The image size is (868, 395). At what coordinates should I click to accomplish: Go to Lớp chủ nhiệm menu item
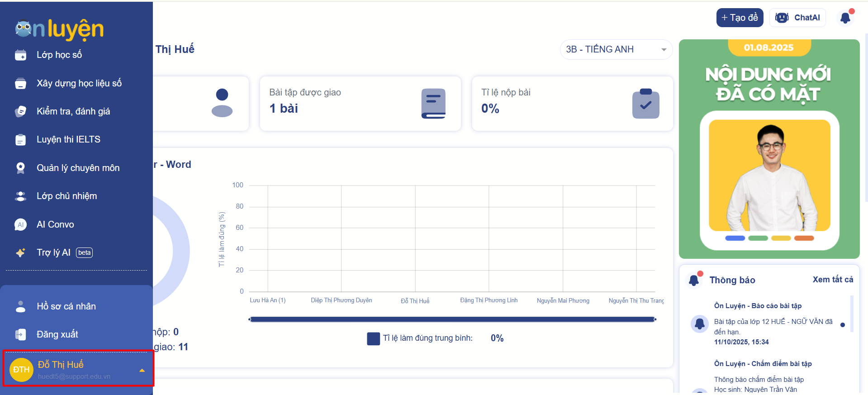[67, 196]
